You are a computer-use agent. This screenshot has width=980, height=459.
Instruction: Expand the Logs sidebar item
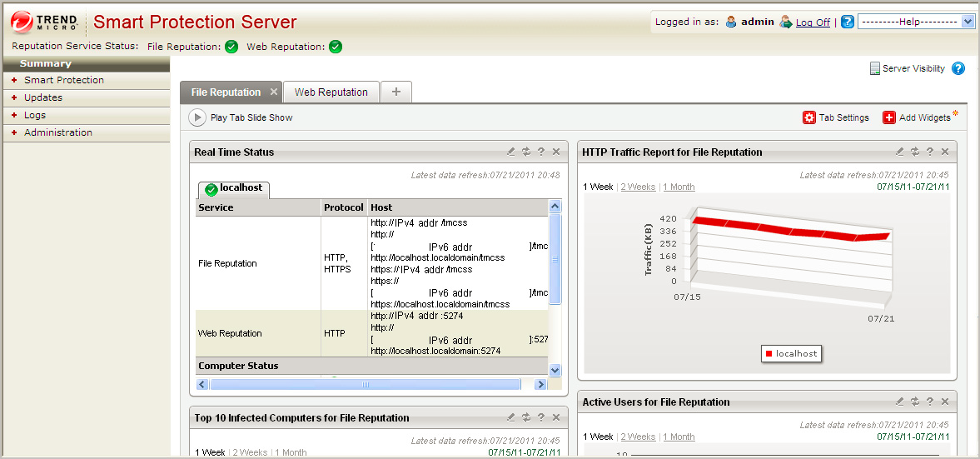35,115
